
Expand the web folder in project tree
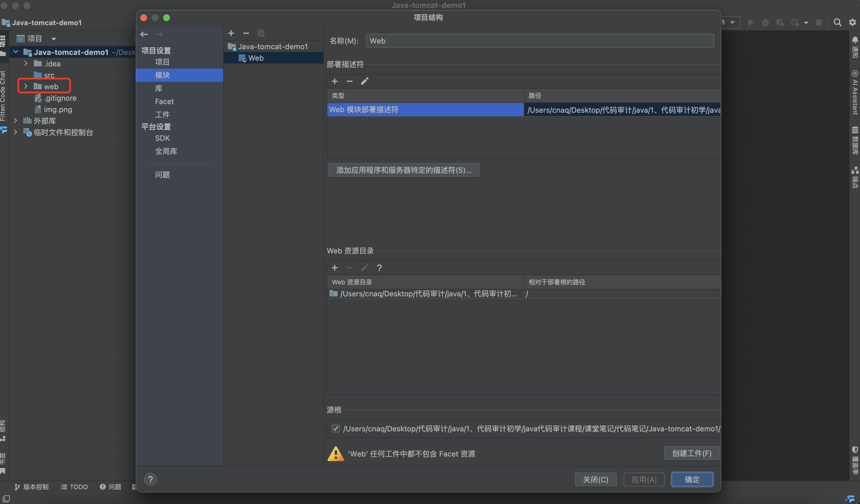pos(25,86)
